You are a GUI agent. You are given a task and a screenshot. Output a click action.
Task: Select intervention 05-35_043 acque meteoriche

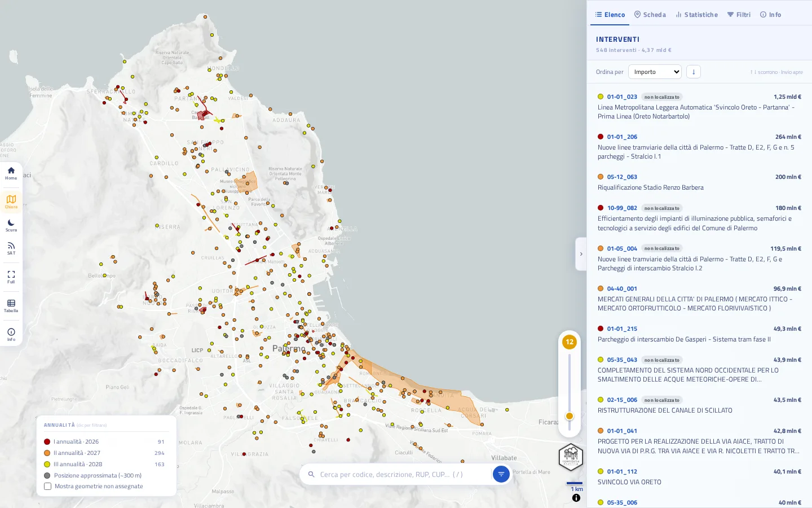(x=699, y=370)
